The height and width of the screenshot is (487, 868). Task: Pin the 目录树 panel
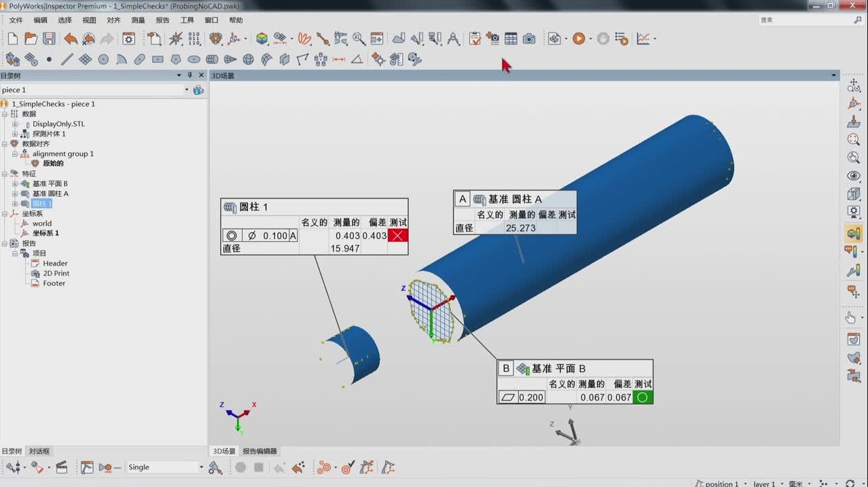190,75
